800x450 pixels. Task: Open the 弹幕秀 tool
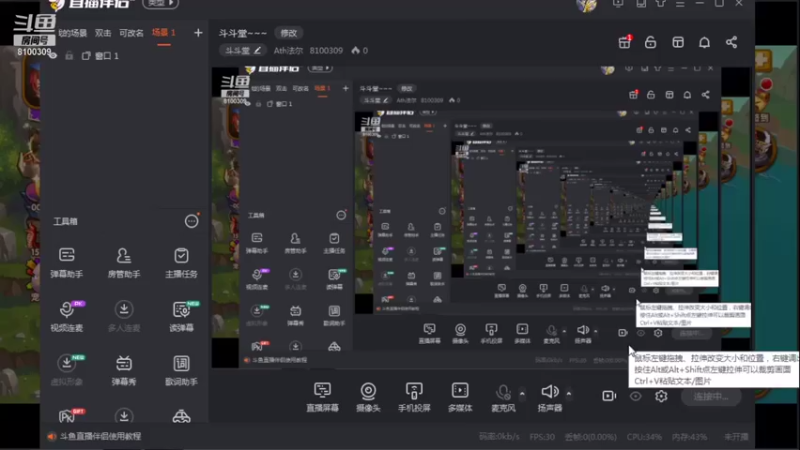tap(124, 370)
